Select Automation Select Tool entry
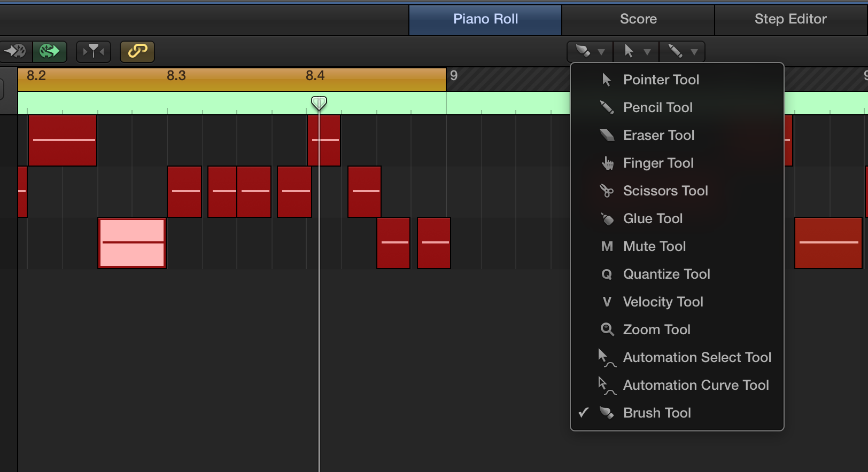Screen dimensions: 868x472 [677, 357]
